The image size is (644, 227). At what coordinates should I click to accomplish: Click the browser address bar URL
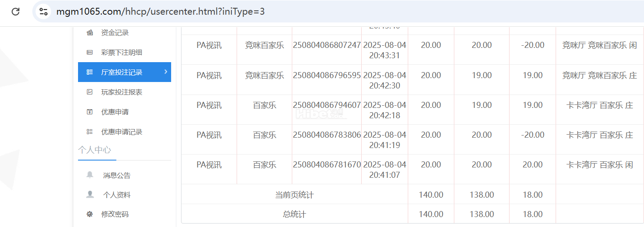point(160,12)
